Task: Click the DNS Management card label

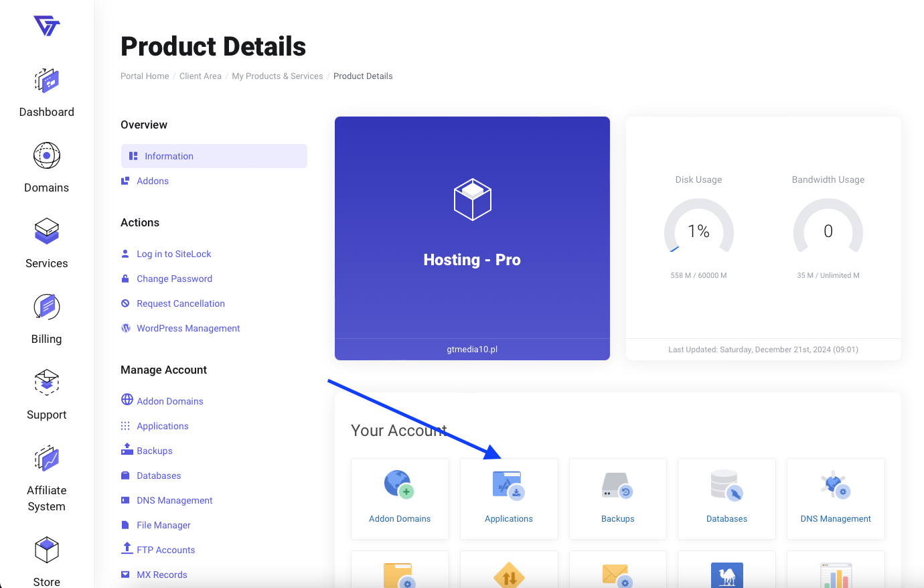Action: [836, 519]
